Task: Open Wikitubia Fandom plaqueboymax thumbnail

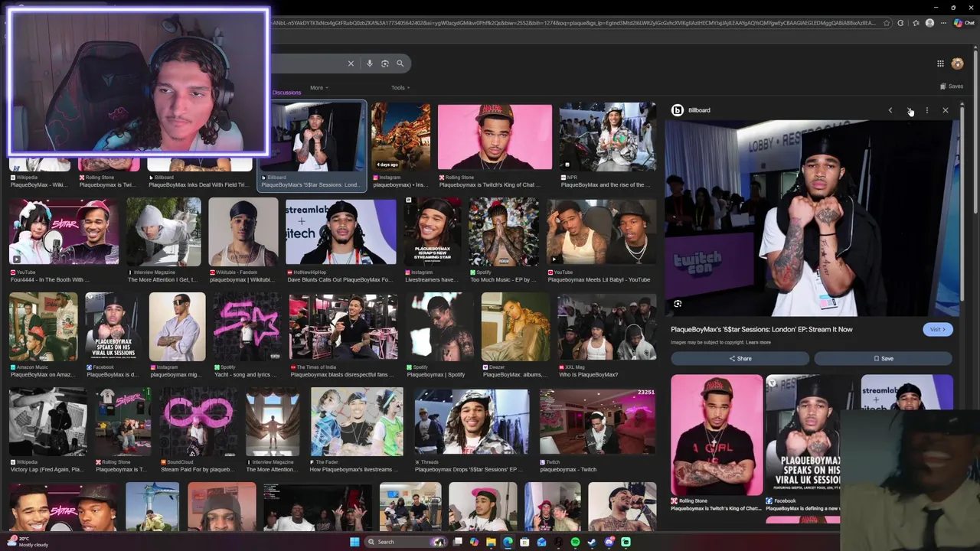Action: pos(243,232)
